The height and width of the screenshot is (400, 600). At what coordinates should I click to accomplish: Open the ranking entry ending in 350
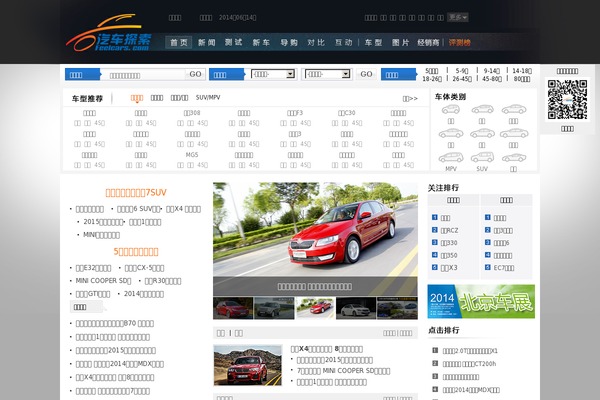coord(449,255)
